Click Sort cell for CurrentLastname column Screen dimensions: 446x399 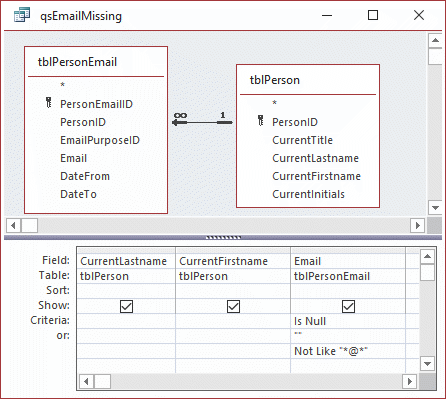click(126, 291)
